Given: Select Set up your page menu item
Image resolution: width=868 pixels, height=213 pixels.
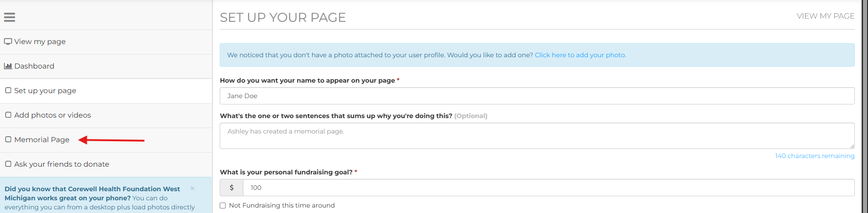Looking at the screenshot, I should (x=45, y=91).
